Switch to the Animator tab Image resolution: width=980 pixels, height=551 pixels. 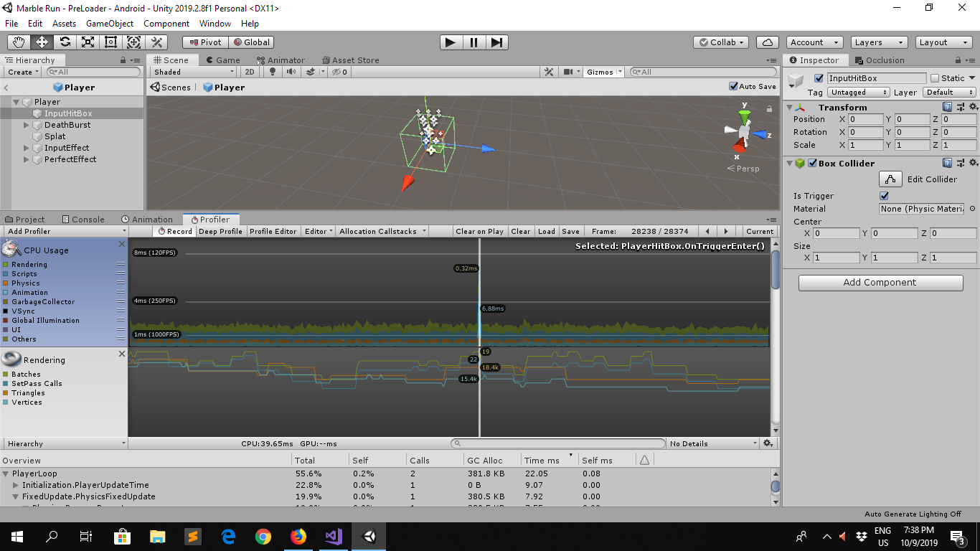point(280,60)
